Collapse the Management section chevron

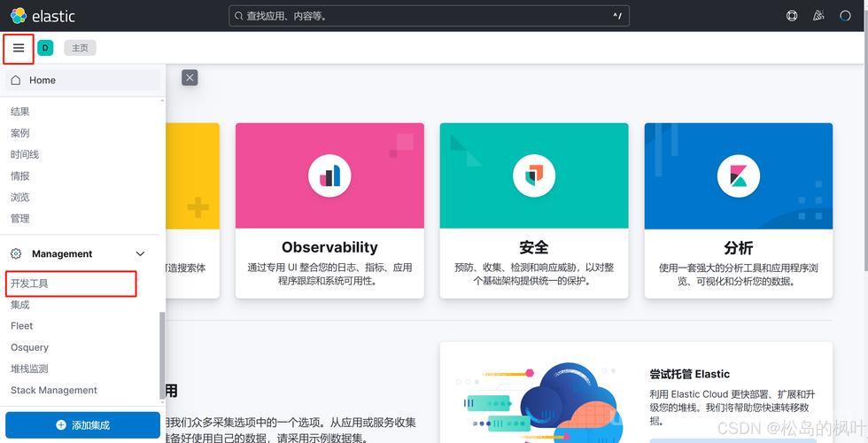pyautogui.click(x=140, y=253)
